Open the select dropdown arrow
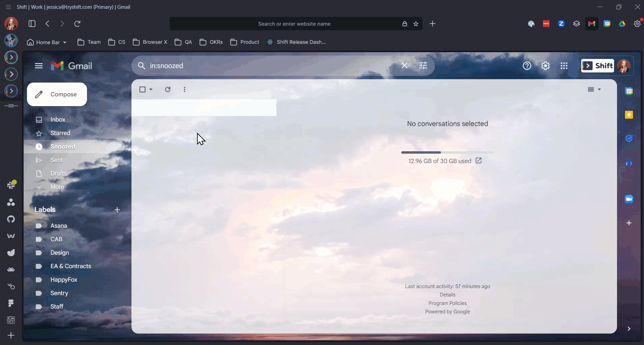This screenshot has height=345, width=644. click(x=151, y=89)
